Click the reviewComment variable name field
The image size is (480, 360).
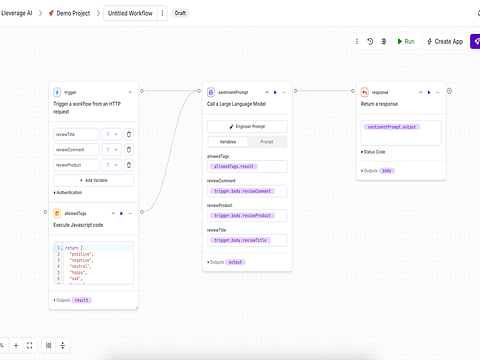click(76, 150)
